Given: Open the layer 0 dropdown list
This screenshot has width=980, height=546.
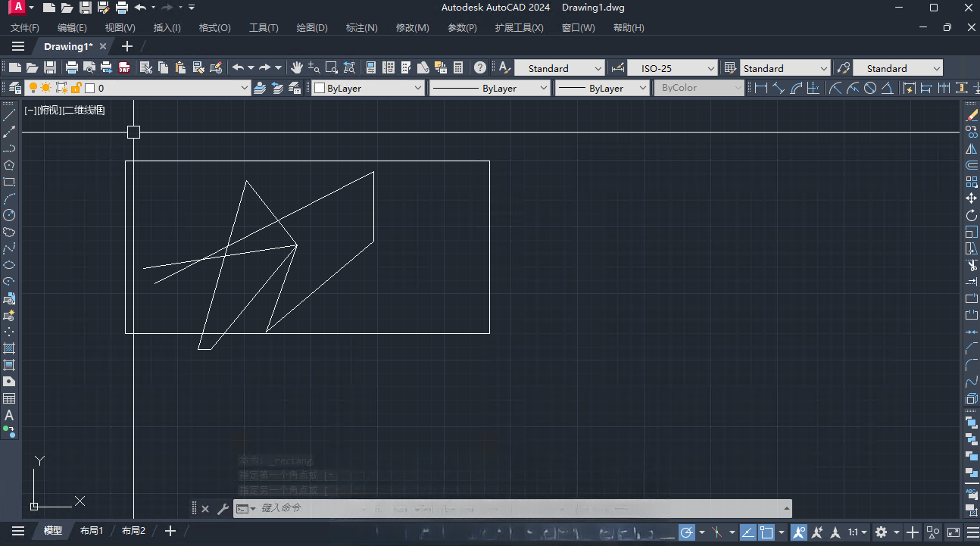Looking at the screenshot, I should tap(244, 88).
